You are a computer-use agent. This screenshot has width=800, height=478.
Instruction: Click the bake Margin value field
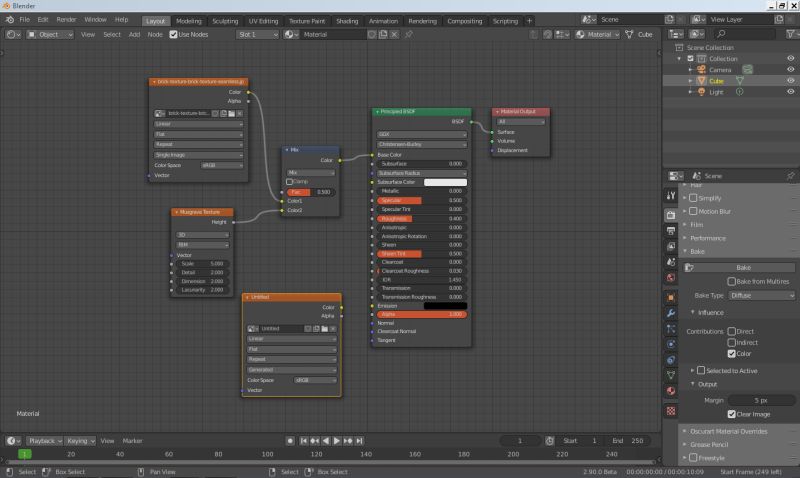[761, 400]
